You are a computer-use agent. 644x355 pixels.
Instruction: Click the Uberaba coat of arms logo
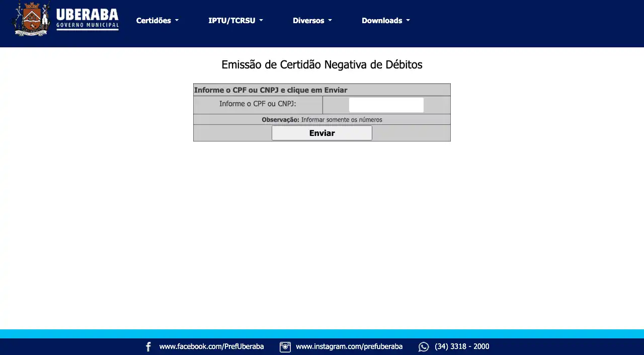(31, 19)
